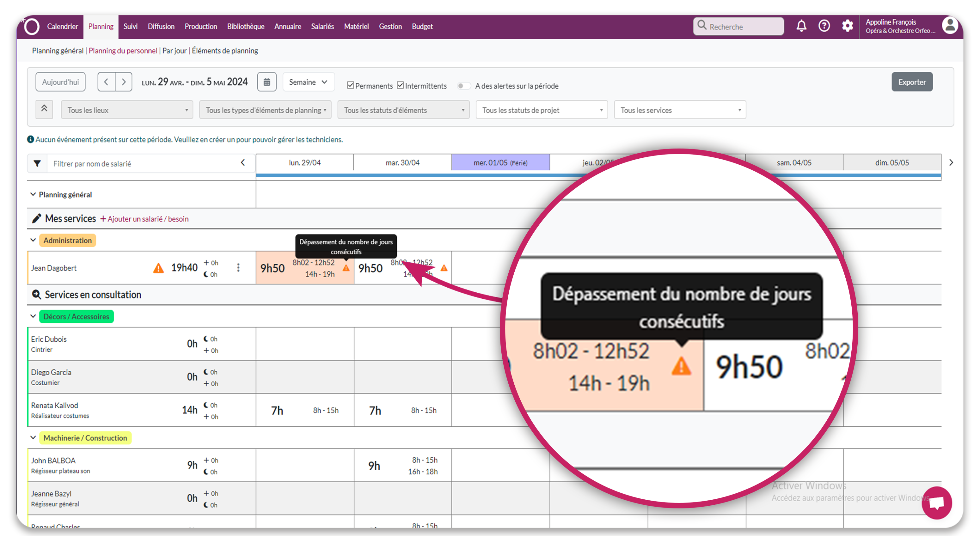Open the chat bubble widget
Screen dimensions: 980x536
(x=936, y=502)
